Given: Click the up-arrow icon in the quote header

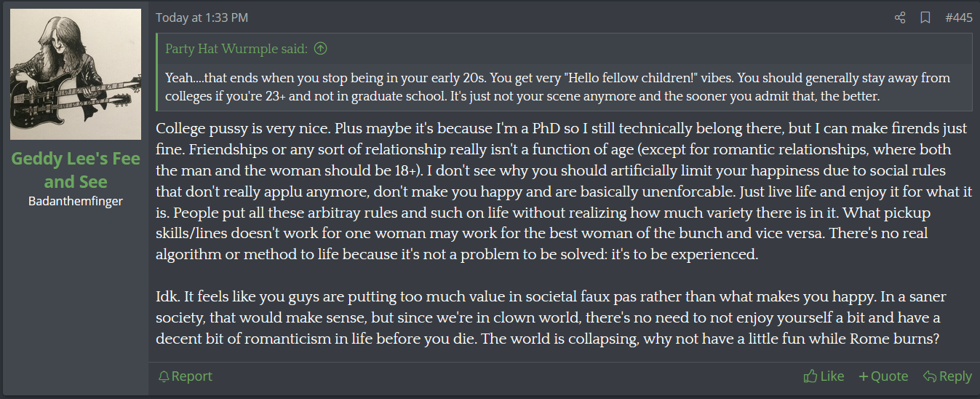Looking at the screenshot, I should (319, 49).
